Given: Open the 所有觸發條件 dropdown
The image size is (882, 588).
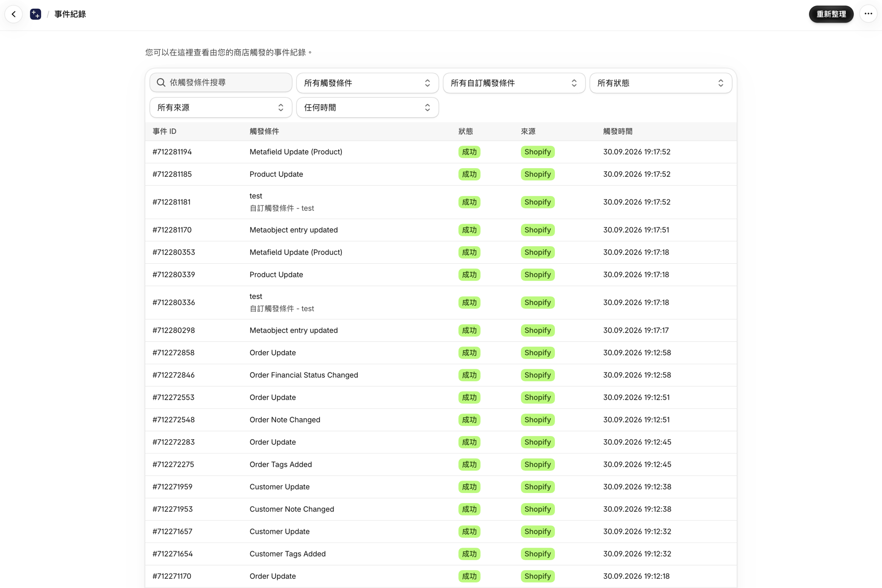Looking at the screenshot, I should click(367, 83).
